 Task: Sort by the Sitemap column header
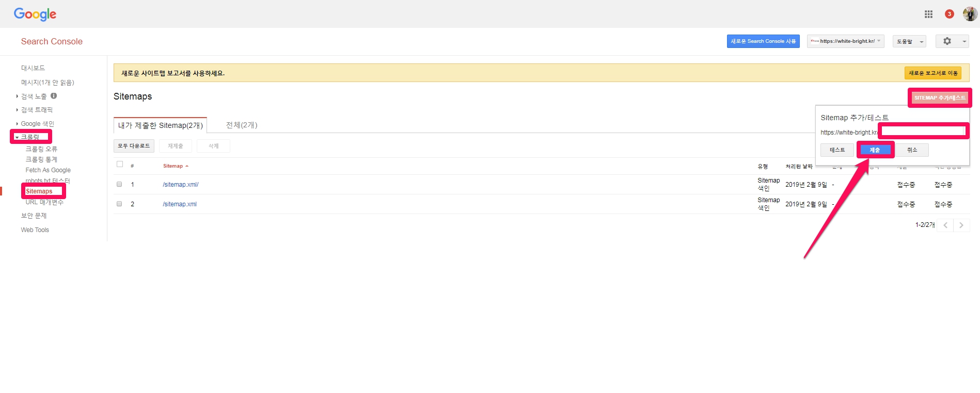tap(173, 166)
